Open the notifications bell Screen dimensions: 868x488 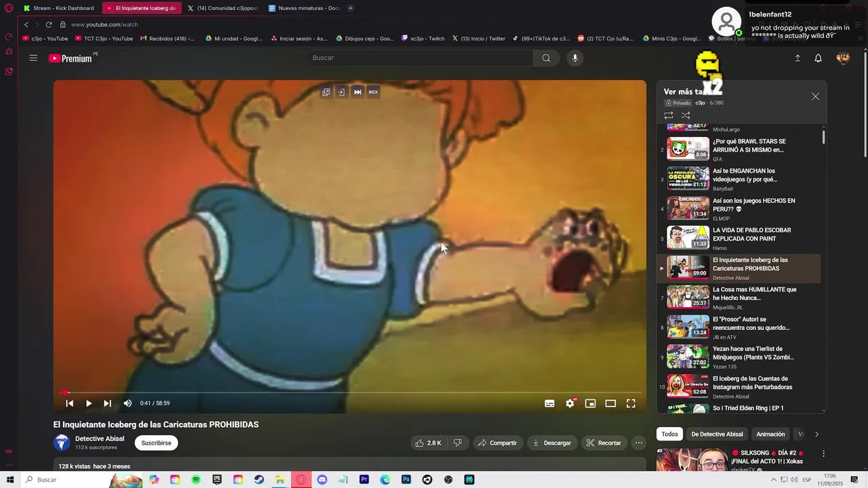tap(818, 58)
